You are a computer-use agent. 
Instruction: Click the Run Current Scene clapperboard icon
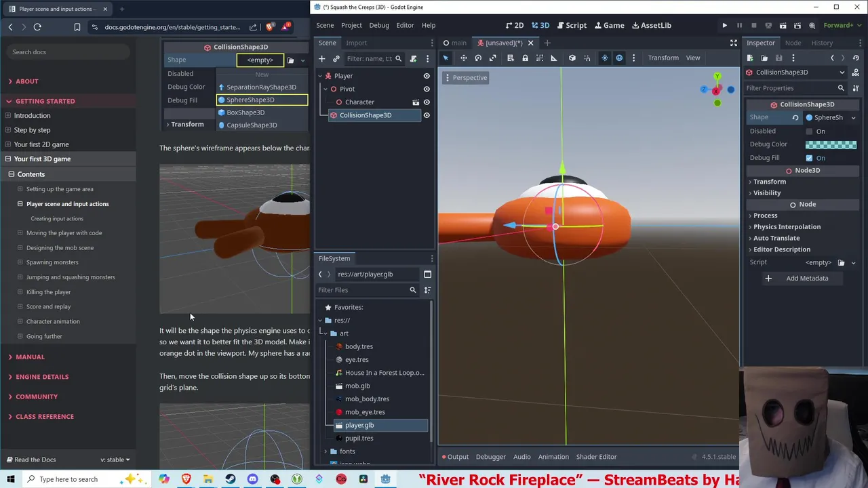click(x=783, y=26)
